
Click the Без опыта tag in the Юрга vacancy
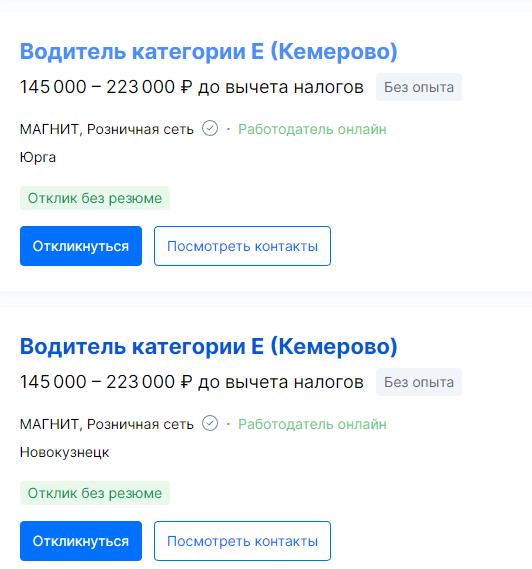tap(419, 87)
